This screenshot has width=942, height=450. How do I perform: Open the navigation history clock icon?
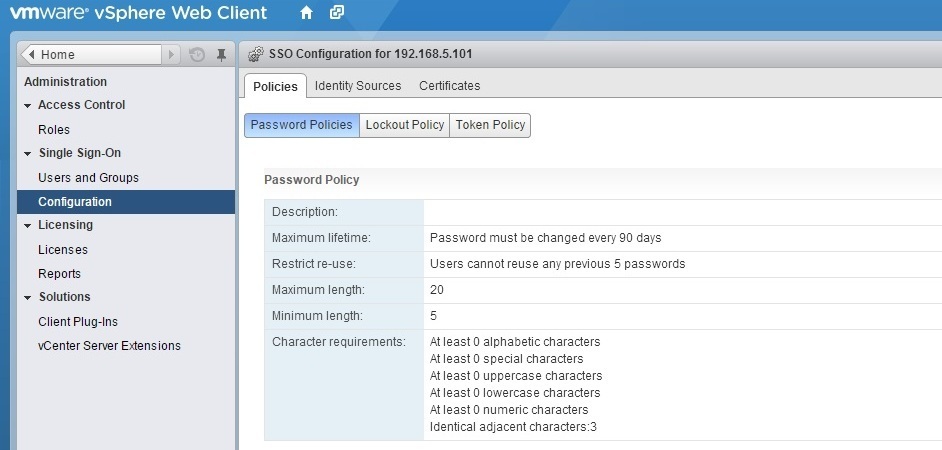tap(197, 55)
